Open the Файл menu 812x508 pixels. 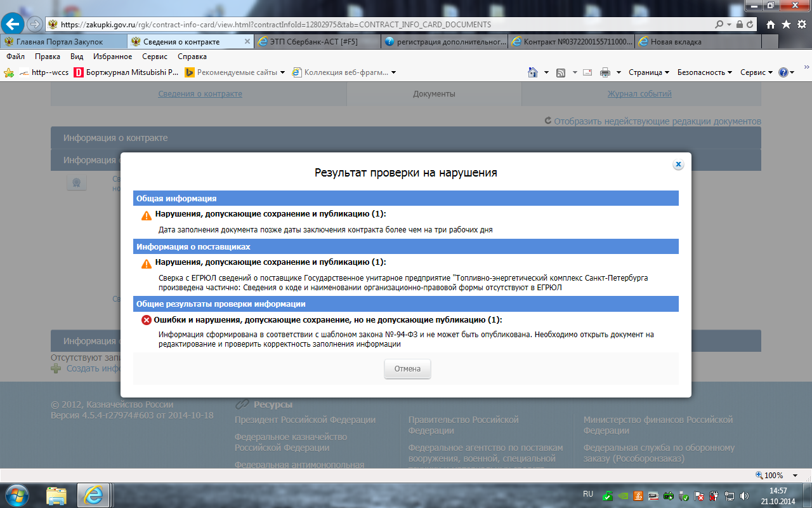[x=15, y=57]
